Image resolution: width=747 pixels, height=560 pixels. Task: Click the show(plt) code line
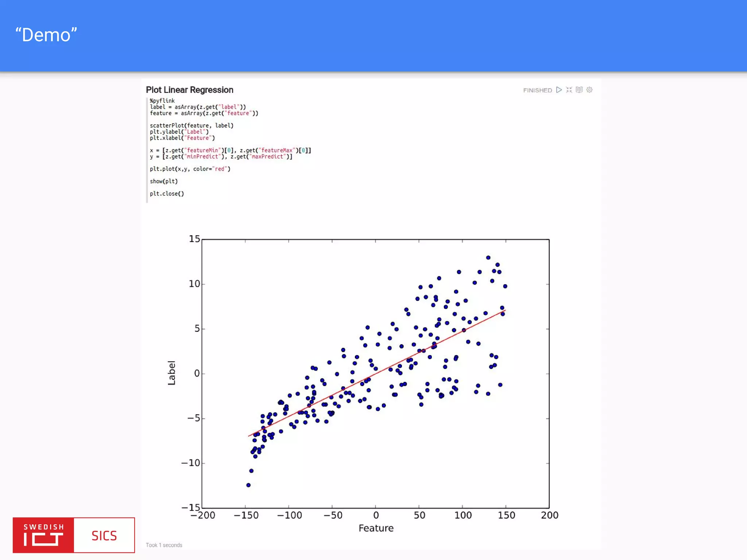[x=164, y=181]
